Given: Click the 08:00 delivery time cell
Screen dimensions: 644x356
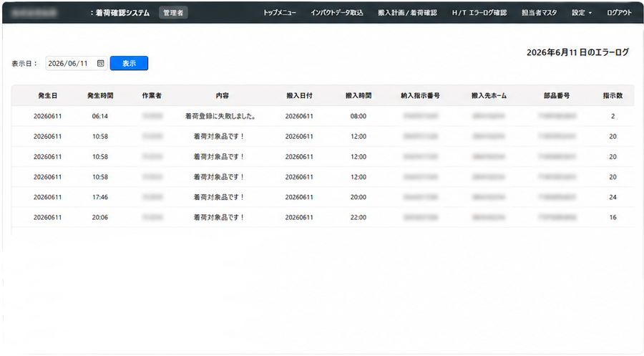Looking at the screenshot, I should [358, 116].
